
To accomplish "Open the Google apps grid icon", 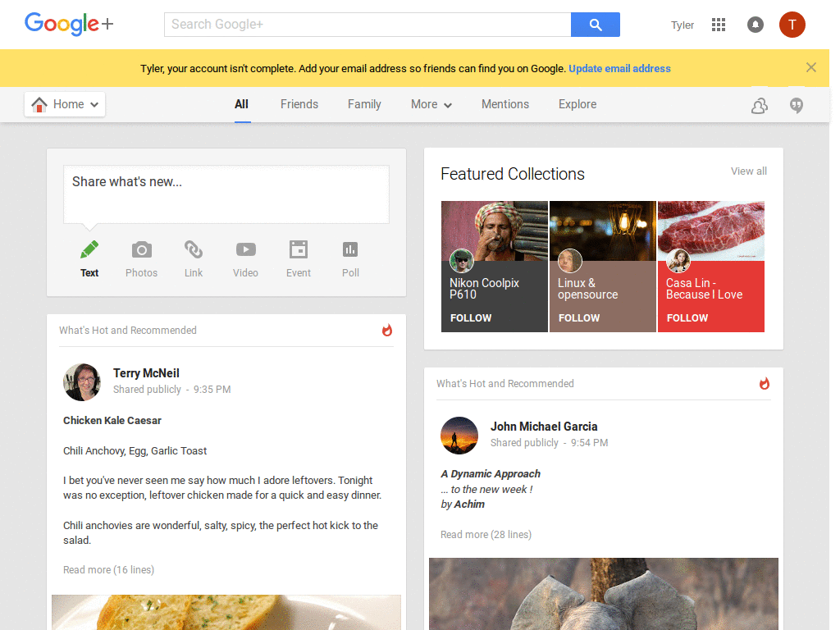I will [719, 25].
